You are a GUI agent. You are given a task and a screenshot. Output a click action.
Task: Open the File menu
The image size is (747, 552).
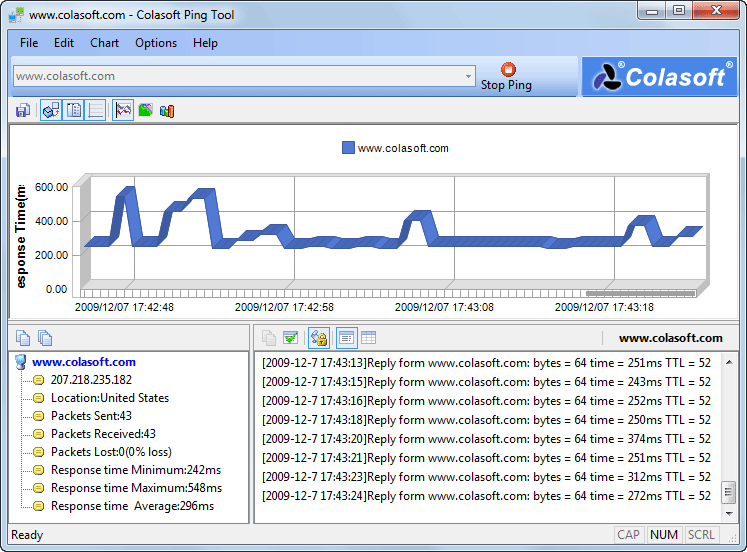click(x=29, y=43)
